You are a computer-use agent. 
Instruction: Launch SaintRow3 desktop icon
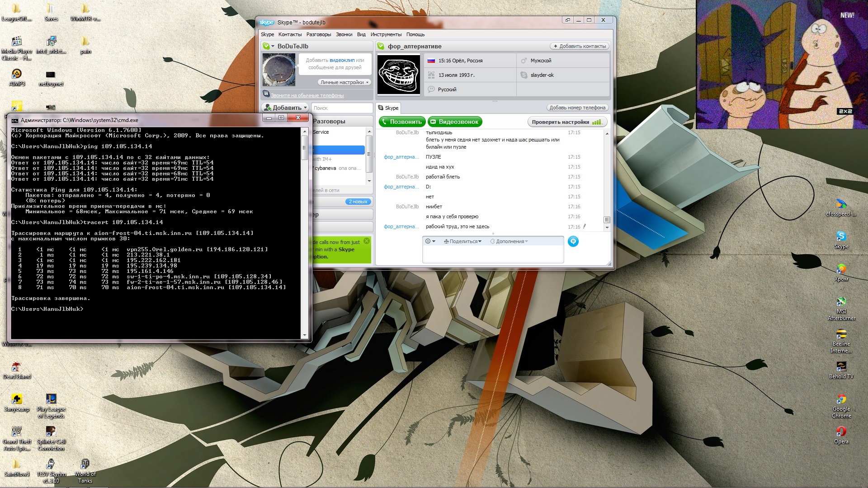(17, 468)
